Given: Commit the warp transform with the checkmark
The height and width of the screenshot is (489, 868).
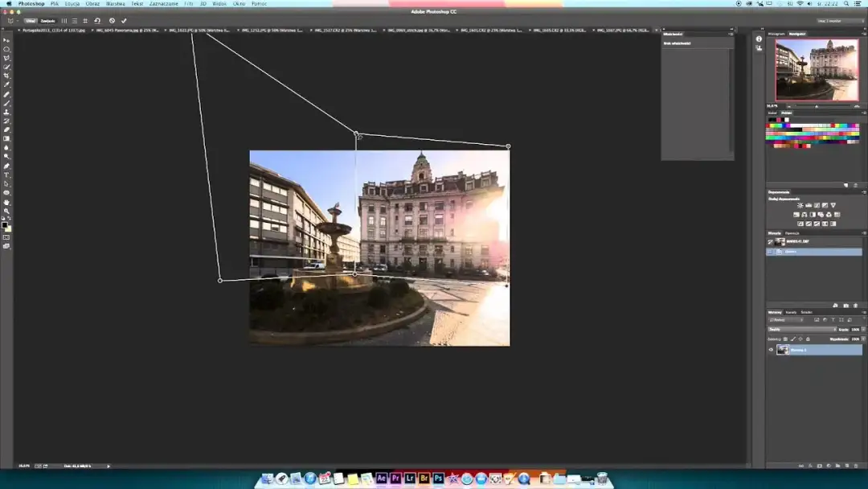Looking at the screenshot, I should 124,21.
